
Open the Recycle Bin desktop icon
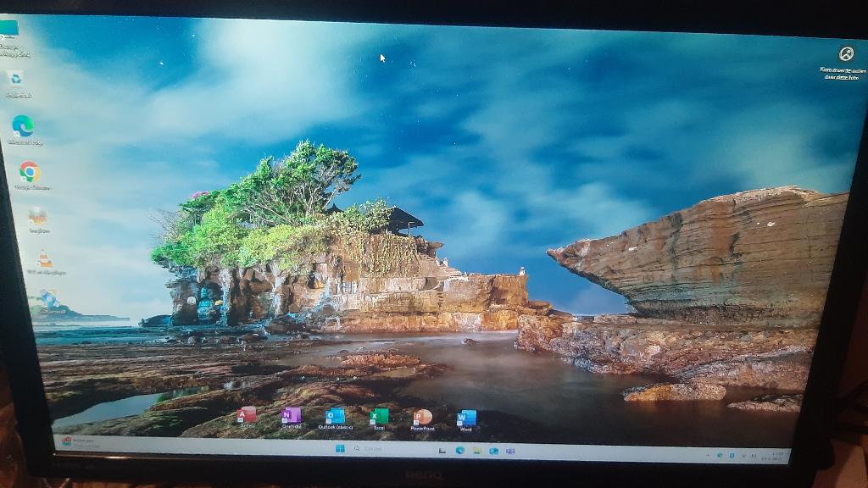point(17,84)
